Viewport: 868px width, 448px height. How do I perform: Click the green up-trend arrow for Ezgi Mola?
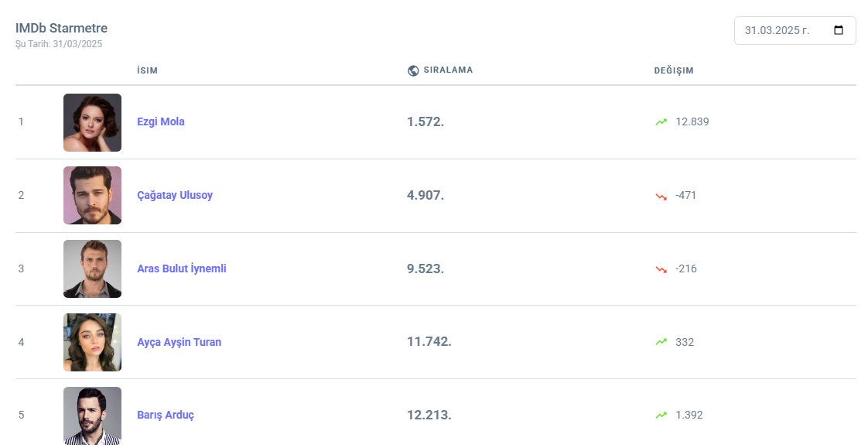click(661, 122)
